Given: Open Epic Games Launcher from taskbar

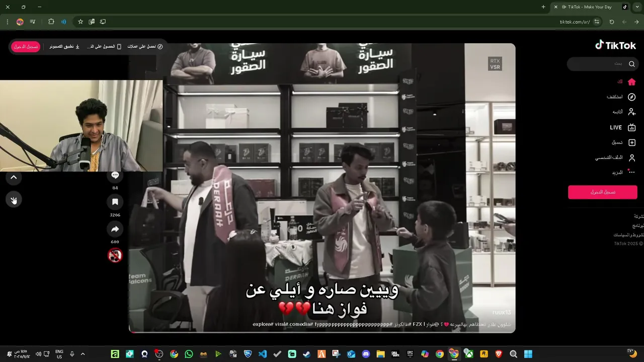Looking at the screenshot, I should [x=410, y=354].
